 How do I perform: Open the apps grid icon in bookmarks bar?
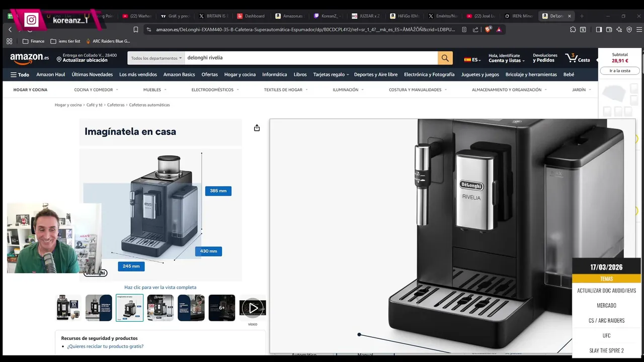tap(9, 41)
